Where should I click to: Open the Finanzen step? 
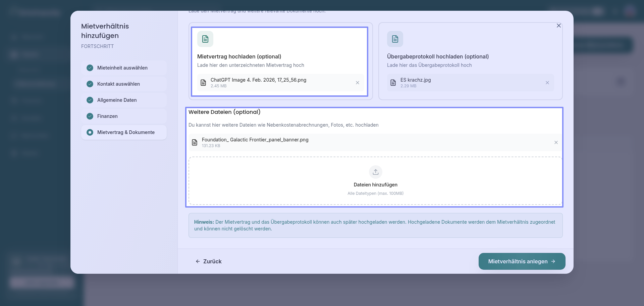pos(107,116)
